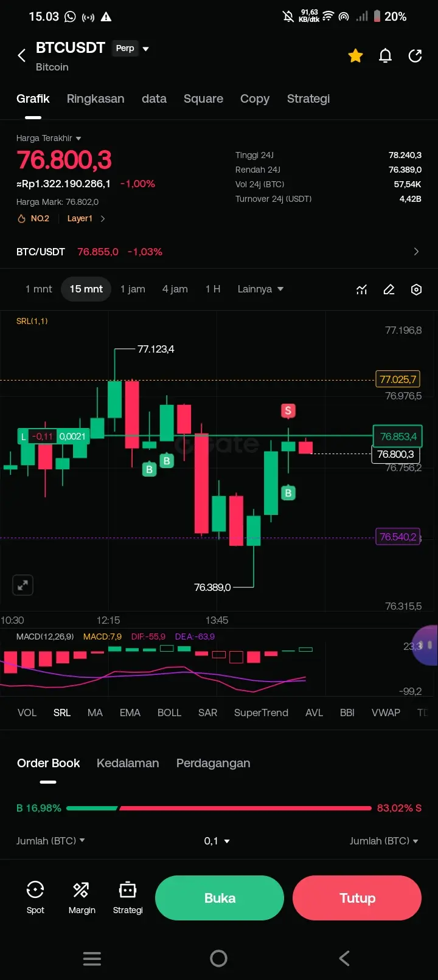Toggle the SuperTrend indicator
Image resolution: width=438 pixels, height=980 pixels.
point(261,713)
